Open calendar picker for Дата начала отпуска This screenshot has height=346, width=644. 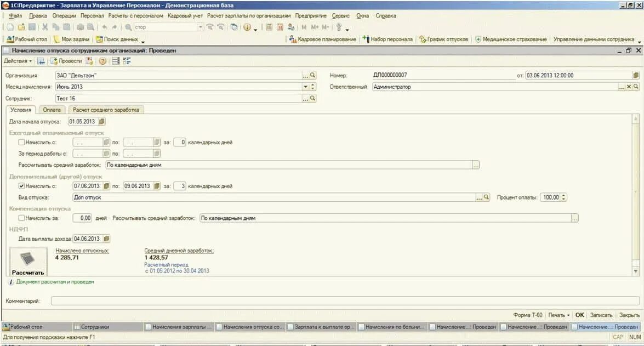(x=102, y=122)
